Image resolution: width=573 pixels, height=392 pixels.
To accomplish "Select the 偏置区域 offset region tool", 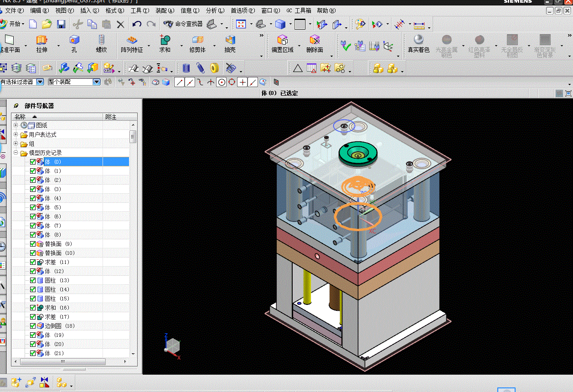I will click(x=283, y=44).
